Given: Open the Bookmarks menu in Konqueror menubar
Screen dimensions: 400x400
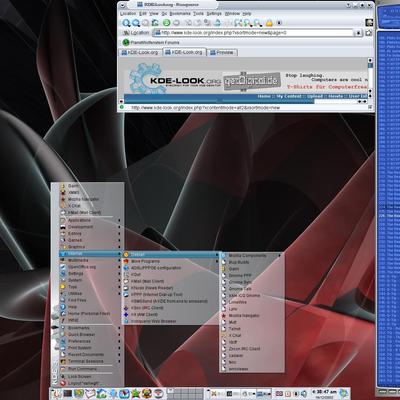Looking at the screenshot, I should [180, 14].
